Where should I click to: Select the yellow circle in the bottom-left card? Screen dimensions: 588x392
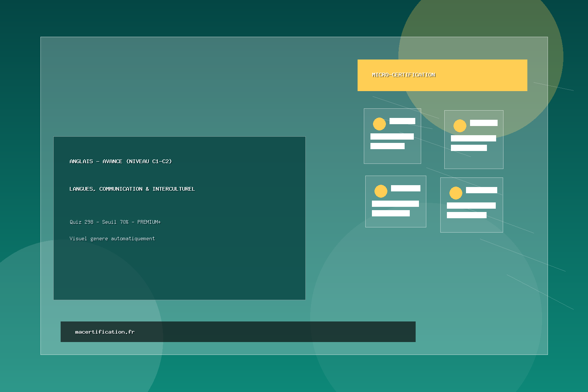point(381,191)
